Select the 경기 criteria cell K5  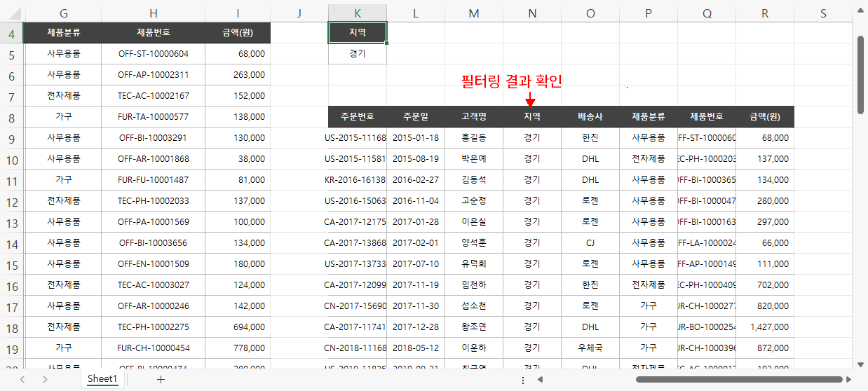(x=358, y=53)
